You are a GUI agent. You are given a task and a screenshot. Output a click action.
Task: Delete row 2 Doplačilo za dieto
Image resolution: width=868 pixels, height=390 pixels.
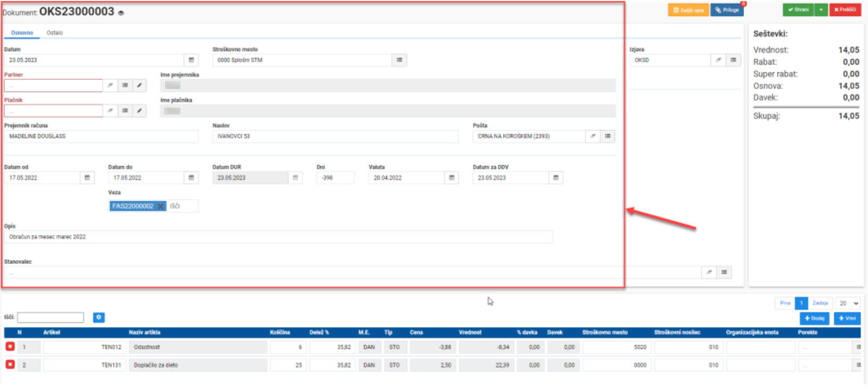point(10,364)
